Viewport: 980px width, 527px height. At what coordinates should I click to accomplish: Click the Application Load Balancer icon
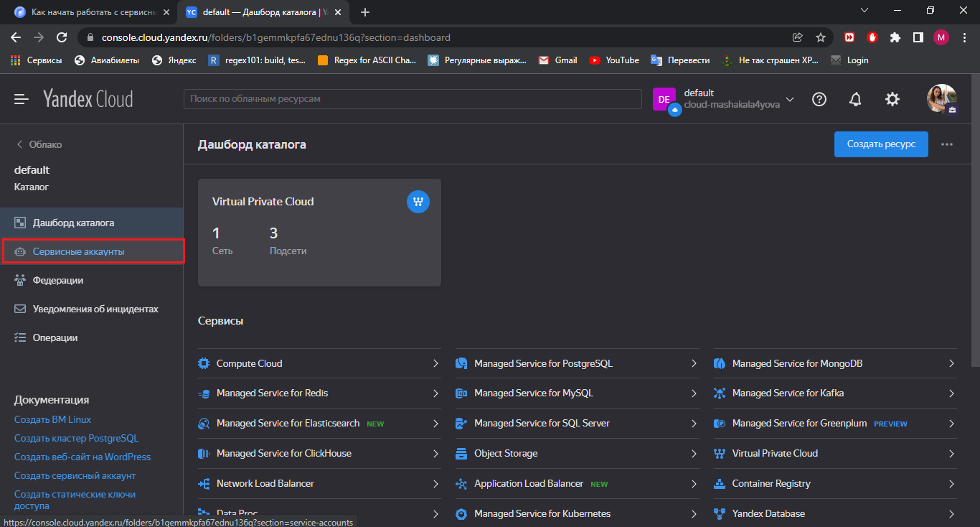tap(461, 484)
